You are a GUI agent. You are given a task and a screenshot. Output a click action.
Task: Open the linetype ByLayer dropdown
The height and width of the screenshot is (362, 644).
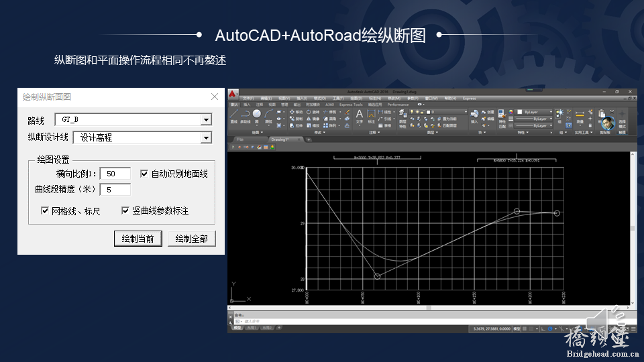click(x=533, y=125)
